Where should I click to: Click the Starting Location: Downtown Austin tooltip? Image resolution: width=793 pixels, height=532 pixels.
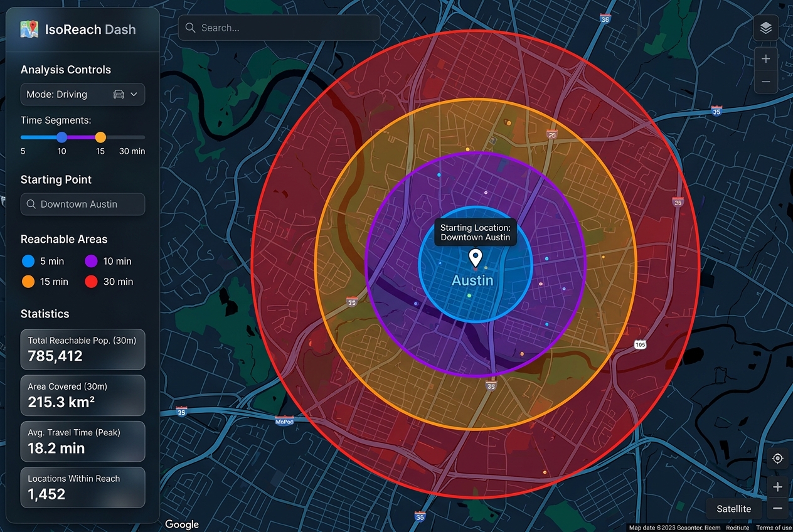pos(476,232)
